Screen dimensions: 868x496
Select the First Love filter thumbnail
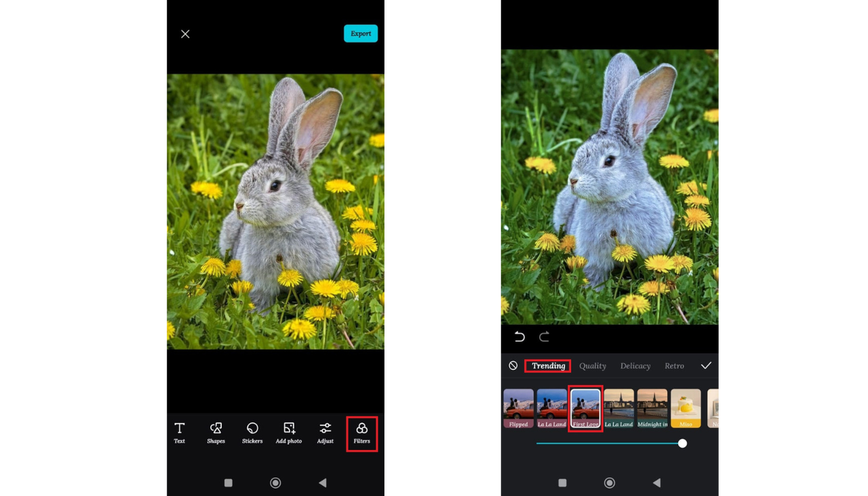pyautogui.click(x=585, y=408)
